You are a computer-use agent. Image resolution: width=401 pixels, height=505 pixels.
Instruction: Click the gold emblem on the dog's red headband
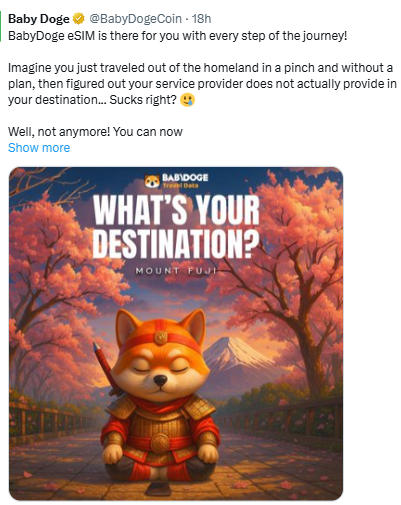pos(161,337)
